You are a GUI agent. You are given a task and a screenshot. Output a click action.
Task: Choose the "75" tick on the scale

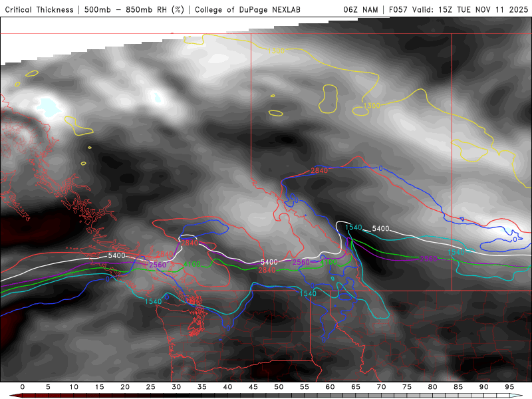point(407,387)
